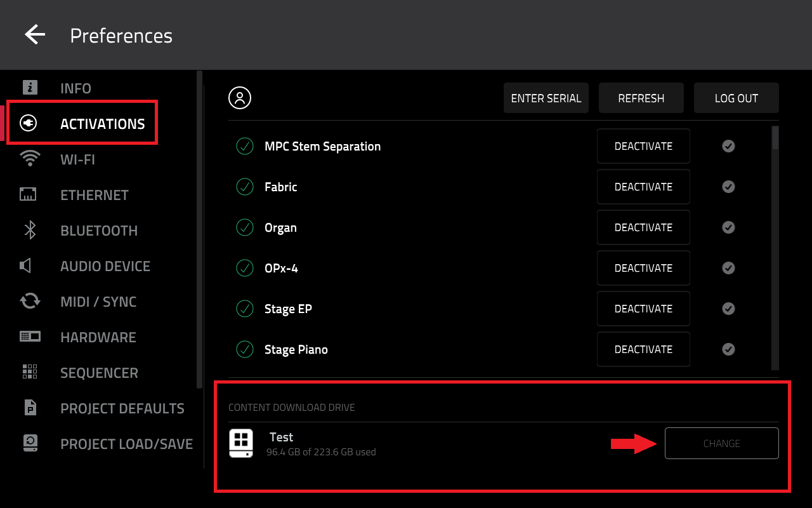Viewport: 812px width, 508px height.
Task: Click green check icon beside Stage EP
Action: pos(245,309)
